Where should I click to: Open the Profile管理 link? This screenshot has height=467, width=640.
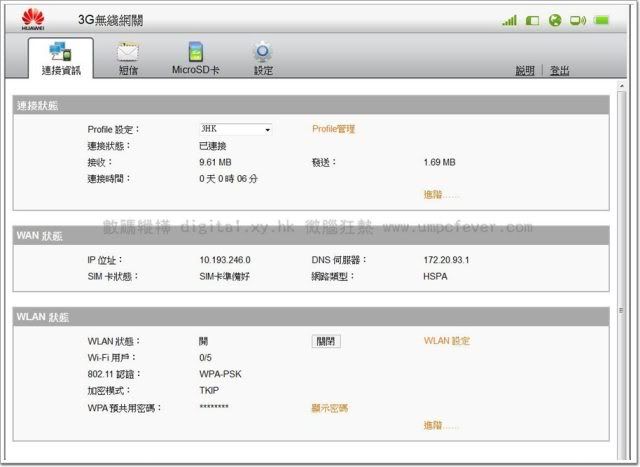point(333,129)
